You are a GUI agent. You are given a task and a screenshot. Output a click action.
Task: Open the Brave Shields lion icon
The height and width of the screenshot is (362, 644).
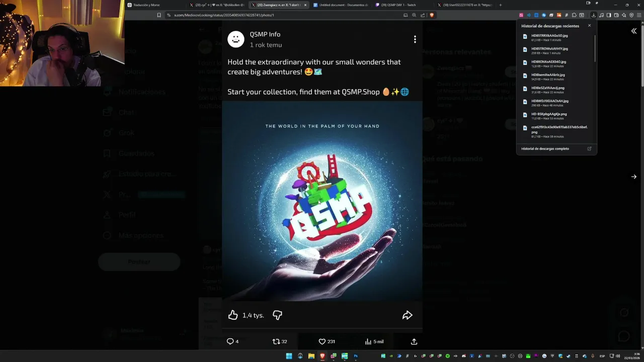[431, 15]
